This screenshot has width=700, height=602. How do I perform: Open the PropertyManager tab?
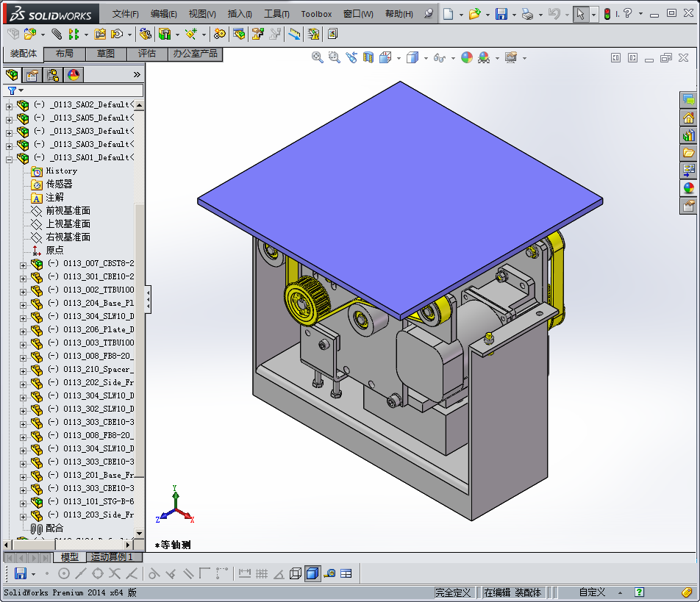[x=32, y=75]
